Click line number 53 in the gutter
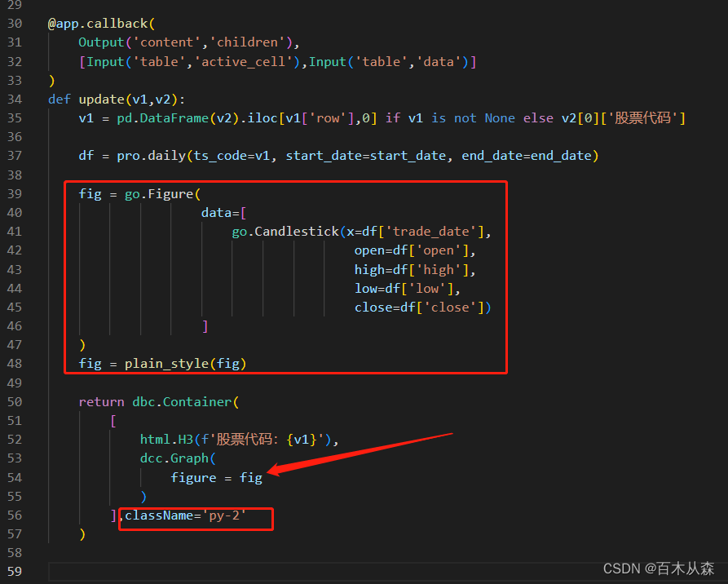This screenshot has height=584, width=728. (x=15, y=458)
